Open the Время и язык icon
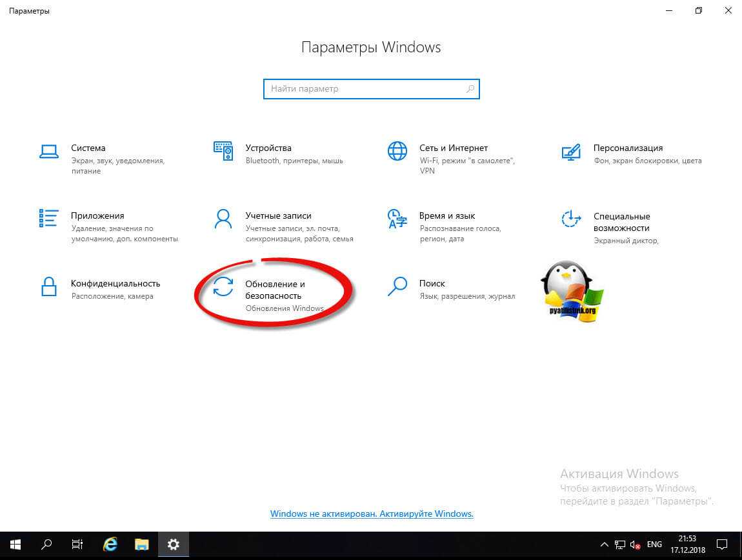This screenshot has width=742, height=560. click(x=397, y=219)
